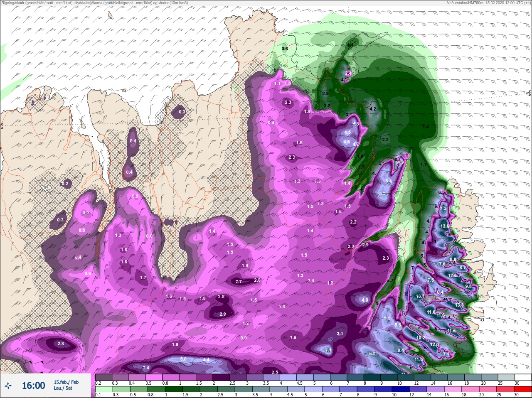Screen dimensions: 532x398
Task: Pick the pale mint 0.1 swatch in lower legend
Action: [x=103, y=389]
